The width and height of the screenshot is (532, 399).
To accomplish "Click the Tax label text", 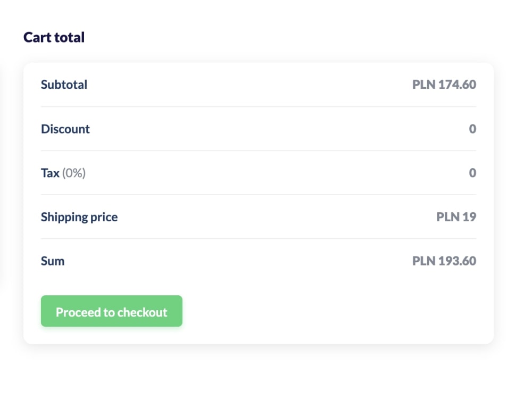I will 50,173.
